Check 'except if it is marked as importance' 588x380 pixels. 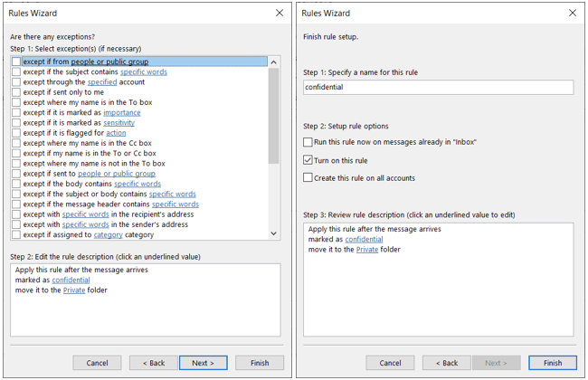(16, 112)
